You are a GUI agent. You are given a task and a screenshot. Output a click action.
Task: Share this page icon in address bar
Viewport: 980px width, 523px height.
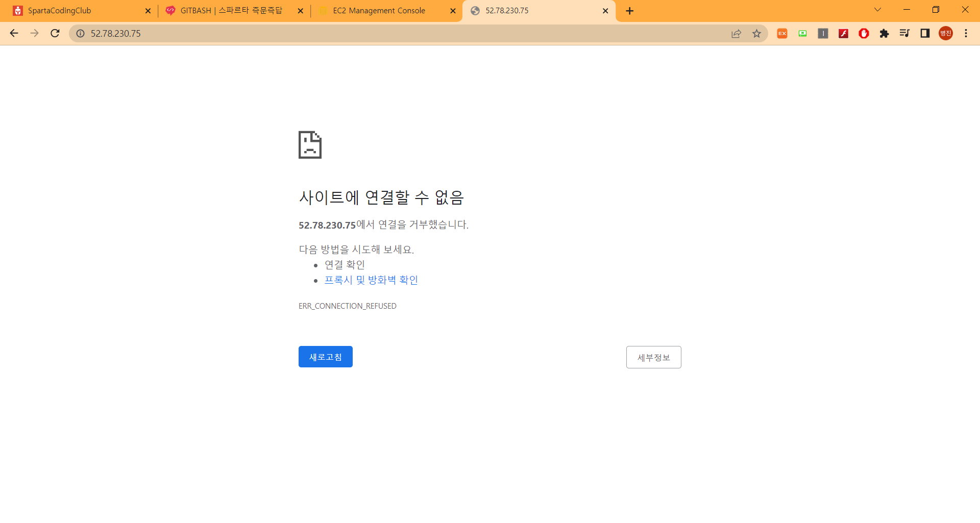point(736,33)
